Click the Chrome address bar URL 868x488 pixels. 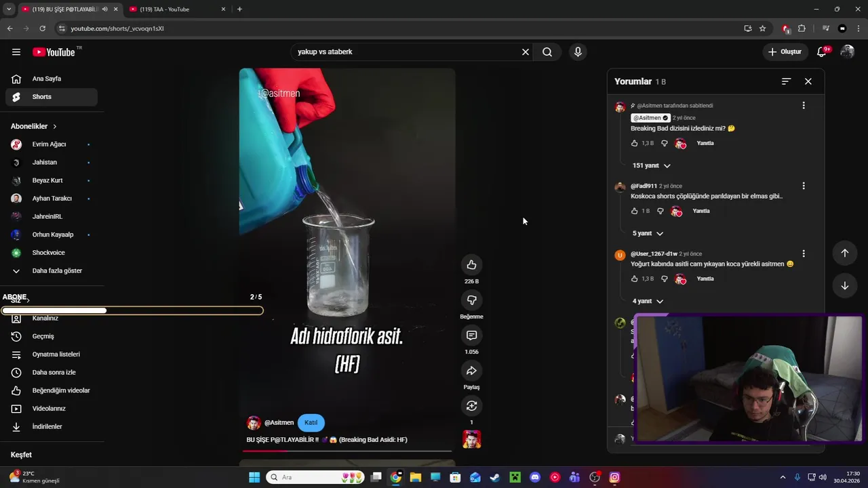coord(117,28)
